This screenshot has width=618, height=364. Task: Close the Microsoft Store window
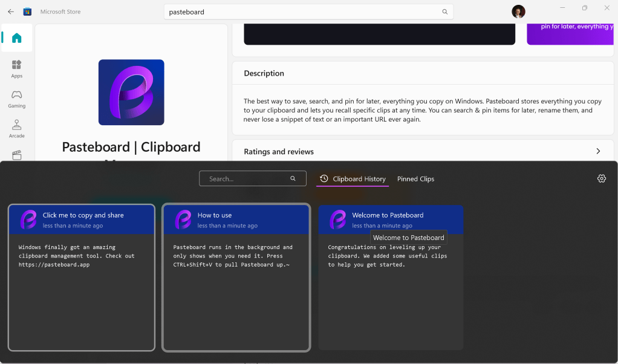coord(607,8)
